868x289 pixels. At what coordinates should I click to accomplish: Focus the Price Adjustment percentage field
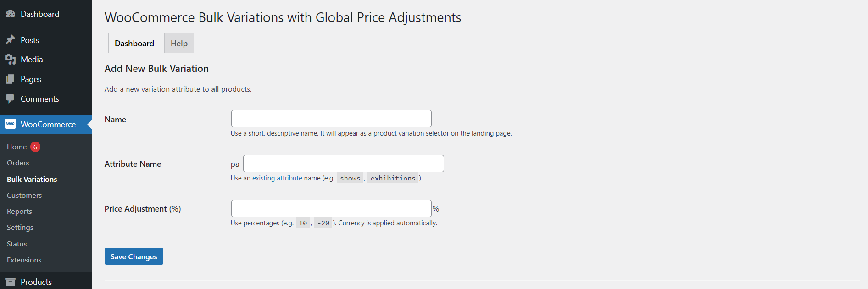[x=331, y=208]
